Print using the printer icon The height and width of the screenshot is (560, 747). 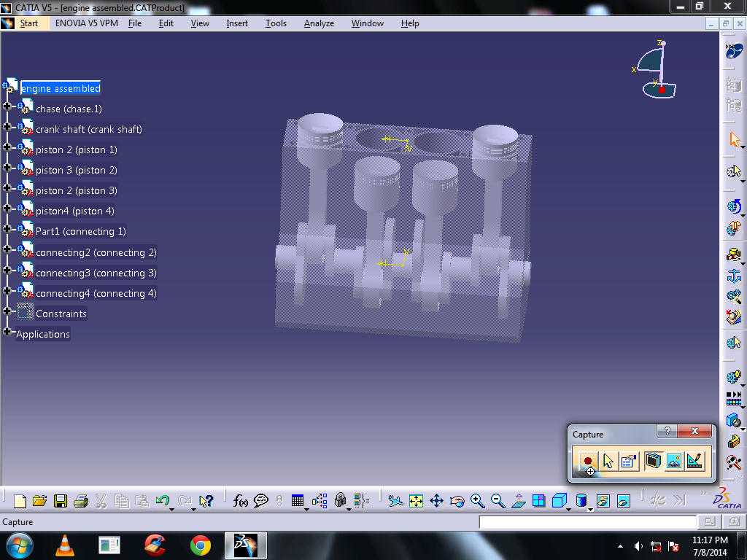(81, 501)
